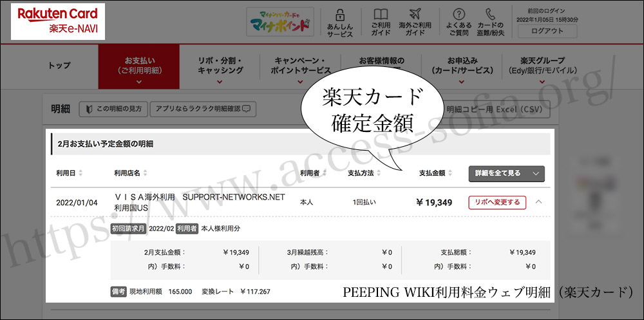Click アプリならラクラク明細確認 button
Screen dimensions: 644x320
point(203,109)
